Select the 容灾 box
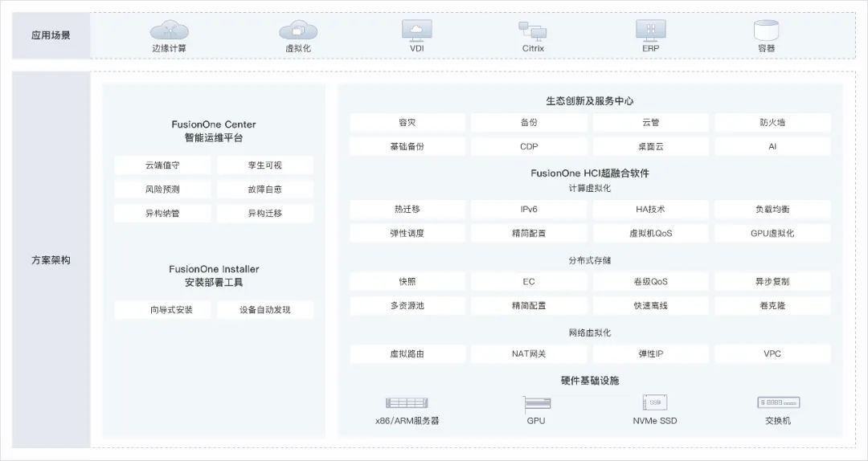This screenshot has height=461, width=868. coord(407,122)
